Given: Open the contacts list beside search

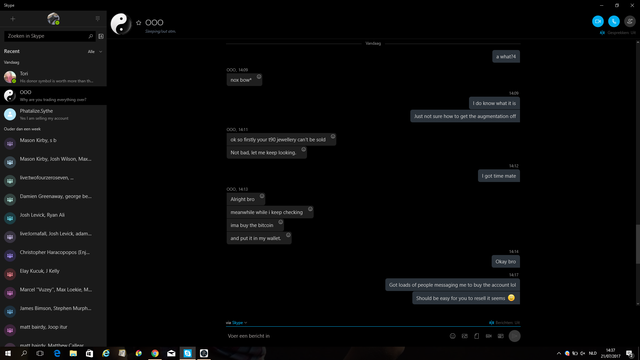Looking at the screenshot, I should tap(101, 36).
